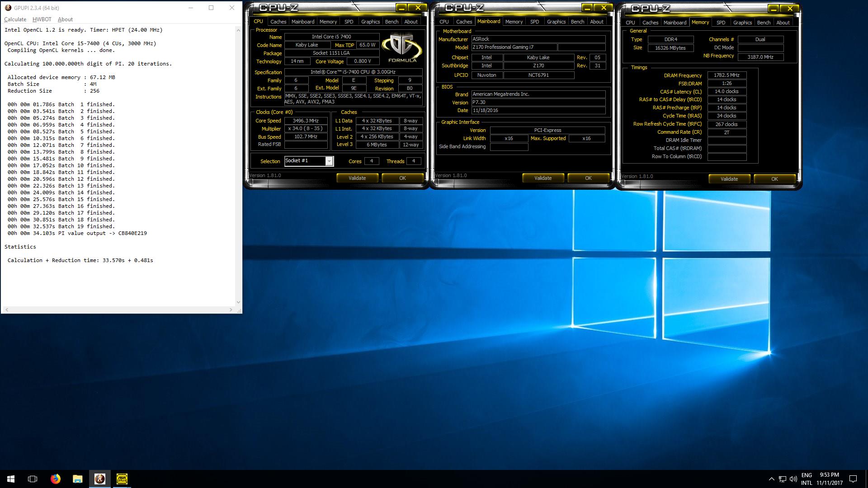Image resolution: width=868 pixels, height=488 pixels.
Task: Open SPD tab in Mainboard CPU-Z window
Action: click(535, 22)
